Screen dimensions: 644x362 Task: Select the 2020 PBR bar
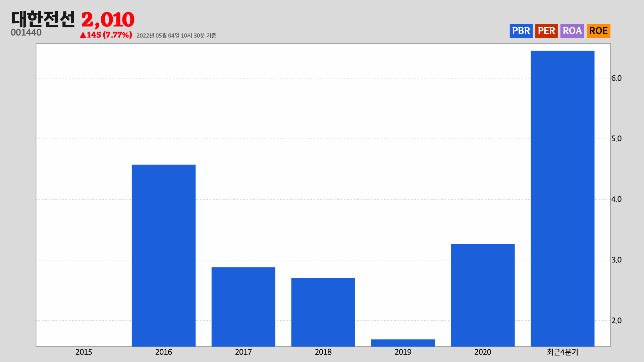coord(483,295)
